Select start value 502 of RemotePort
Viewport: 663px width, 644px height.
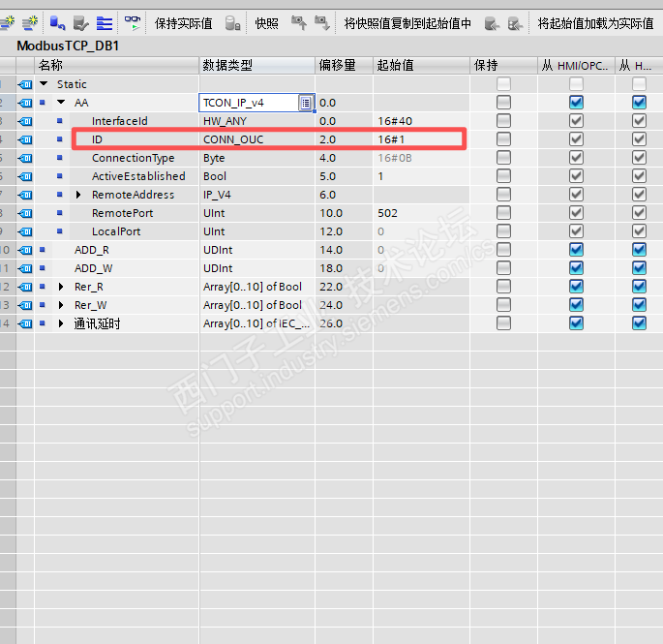click(422, 213)
